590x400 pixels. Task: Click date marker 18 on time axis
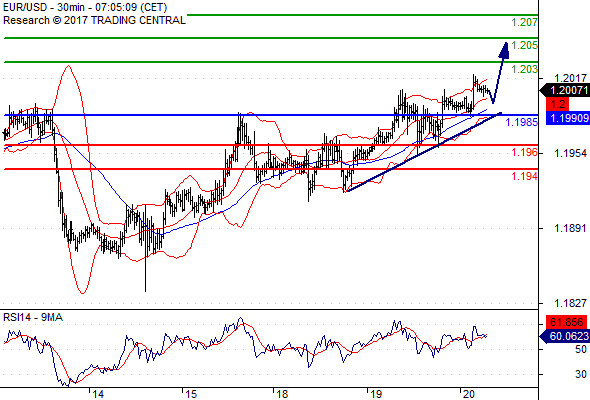(x=282, y=394)
